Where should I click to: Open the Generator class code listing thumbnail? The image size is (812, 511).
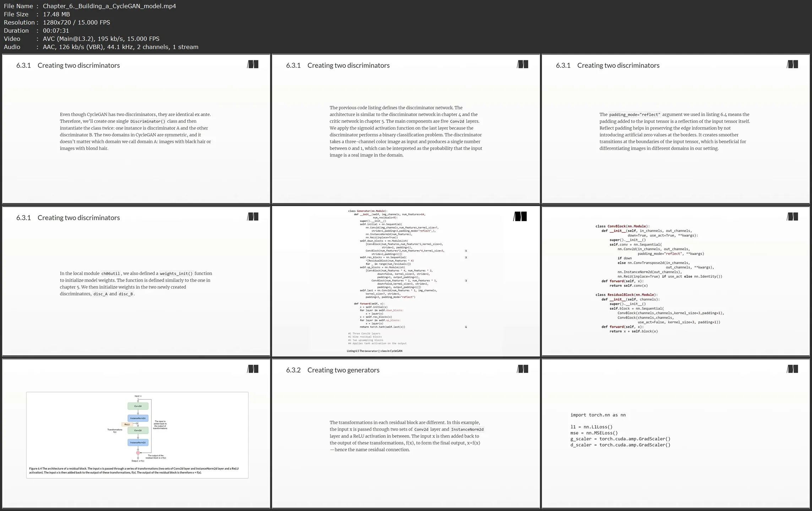click(x=406, y=281)
